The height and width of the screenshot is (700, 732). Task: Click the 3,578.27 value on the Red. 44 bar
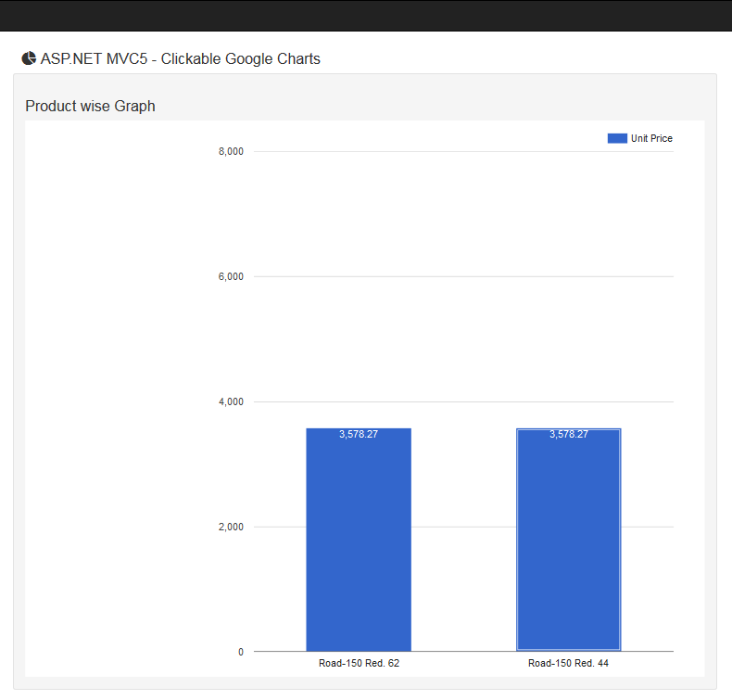click(x=568, y=434)
